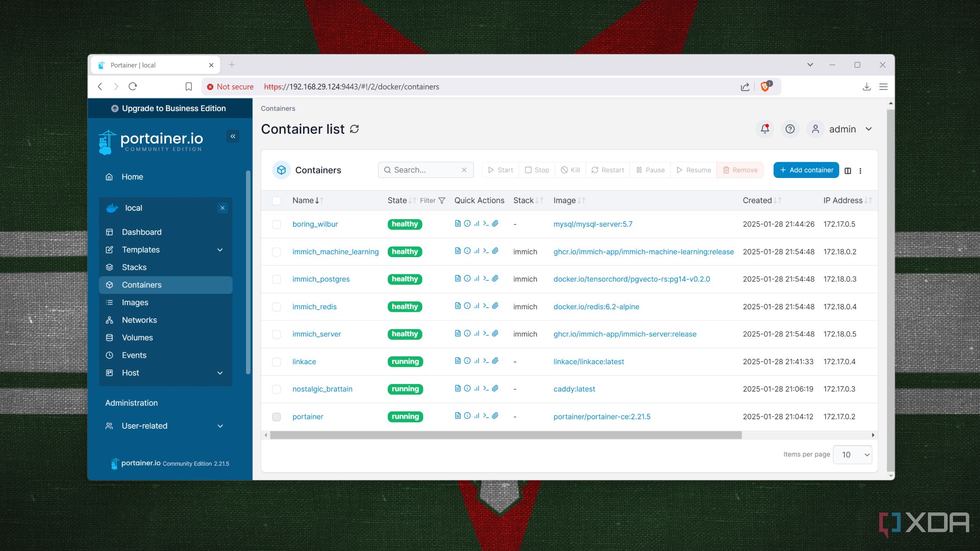
Task: Check the nostalgic_brattain container row
Action: pyautogui.click(x=276, y=389)
